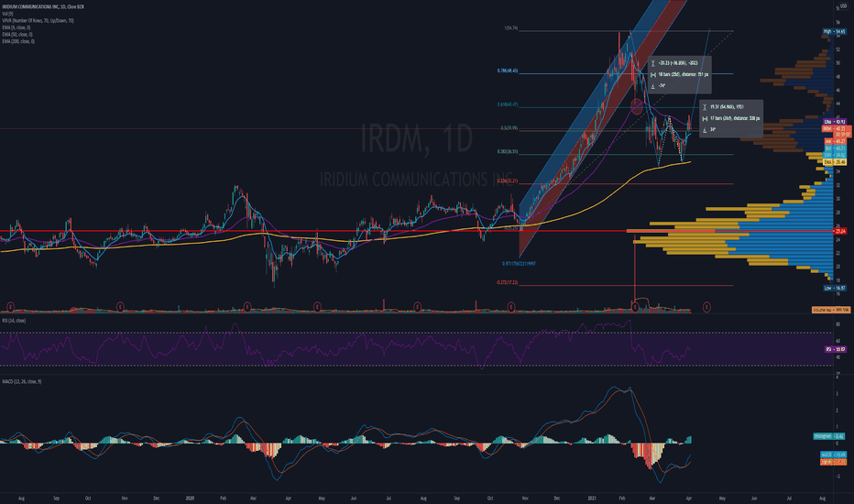Select the Fibonacci 0.236(32.21) level label
The width and height of the screenshot is (854, 504).
coord(507,181)
